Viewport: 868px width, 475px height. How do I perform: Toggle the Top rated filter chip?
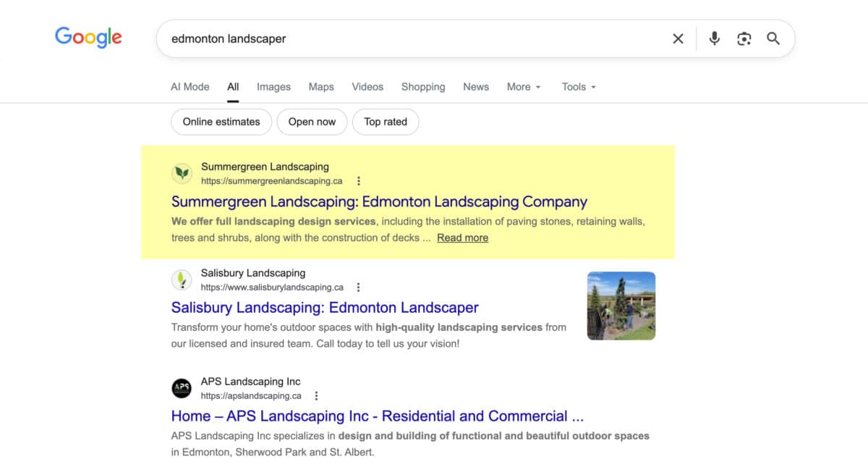(386, 122)
